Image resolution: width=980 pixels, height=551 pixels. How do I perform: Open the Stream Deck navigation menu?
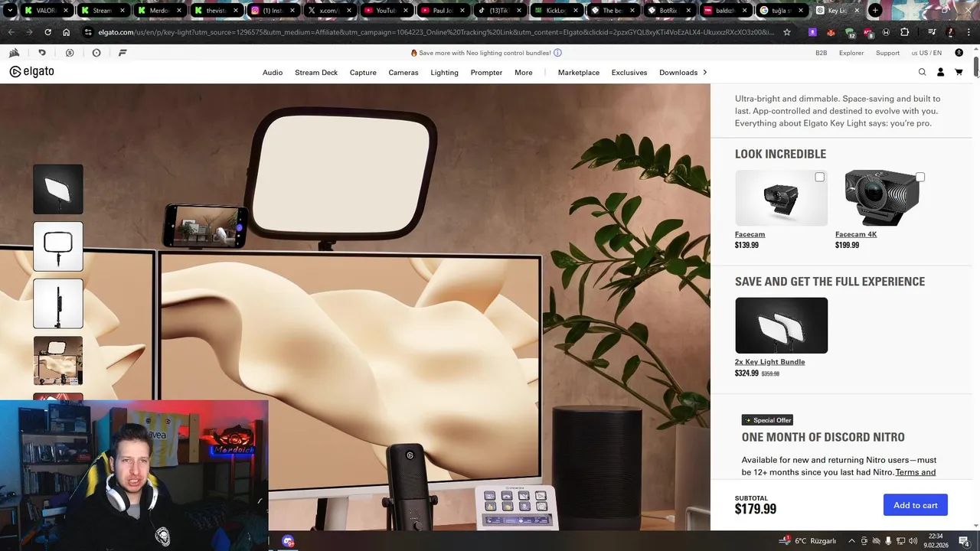point(316,73)
